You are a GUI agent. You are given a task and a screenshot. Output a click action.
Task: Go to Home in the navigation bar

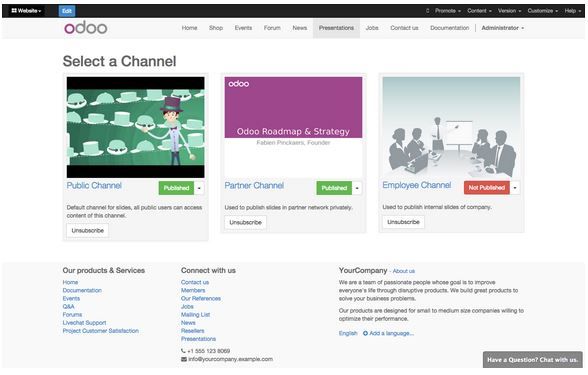click(189, 28)
